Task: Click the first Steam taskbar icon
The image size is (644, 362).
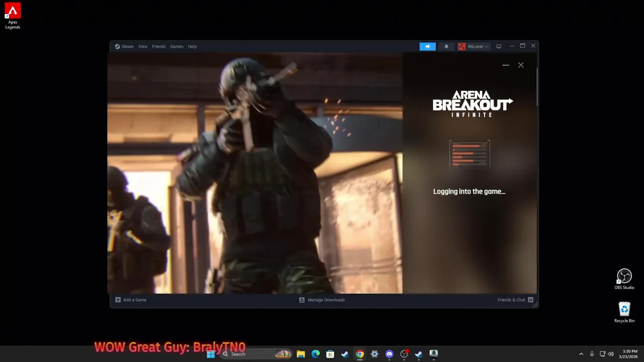Action: (x=345, y=354)
